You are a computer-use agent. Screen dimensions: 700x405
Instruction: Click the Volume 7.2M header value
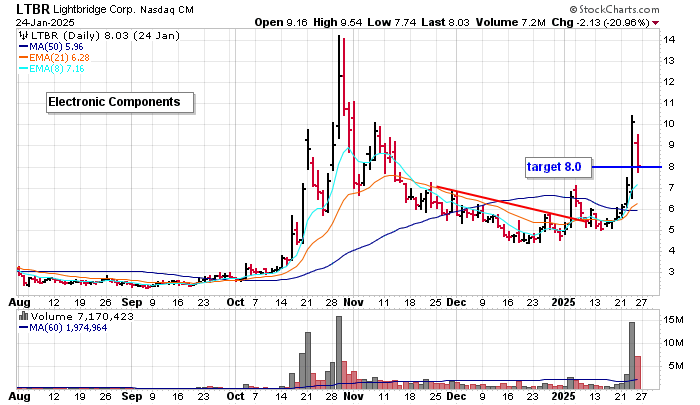coord(511,22)
